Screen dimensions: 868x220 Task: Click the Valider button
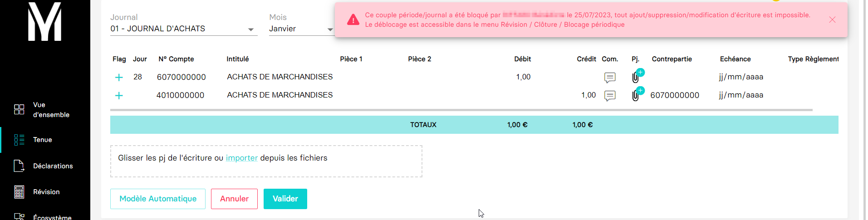[285, 199]
